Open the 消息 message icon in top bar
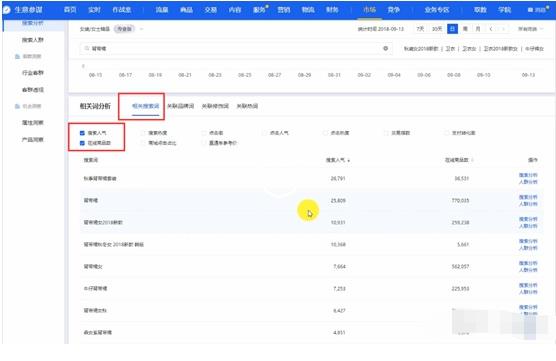This screenshot has width=556, height=361. click(x=530, y=10)
